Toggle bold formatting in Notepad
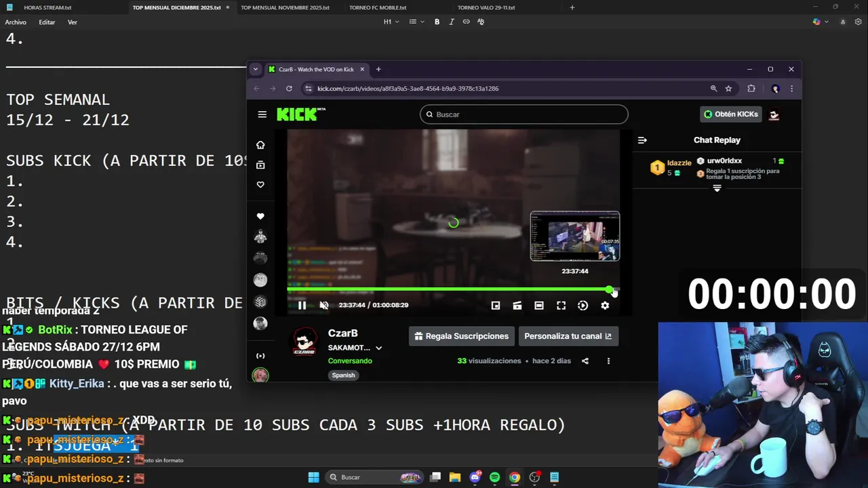868x488 pixels. pos(437,22)
